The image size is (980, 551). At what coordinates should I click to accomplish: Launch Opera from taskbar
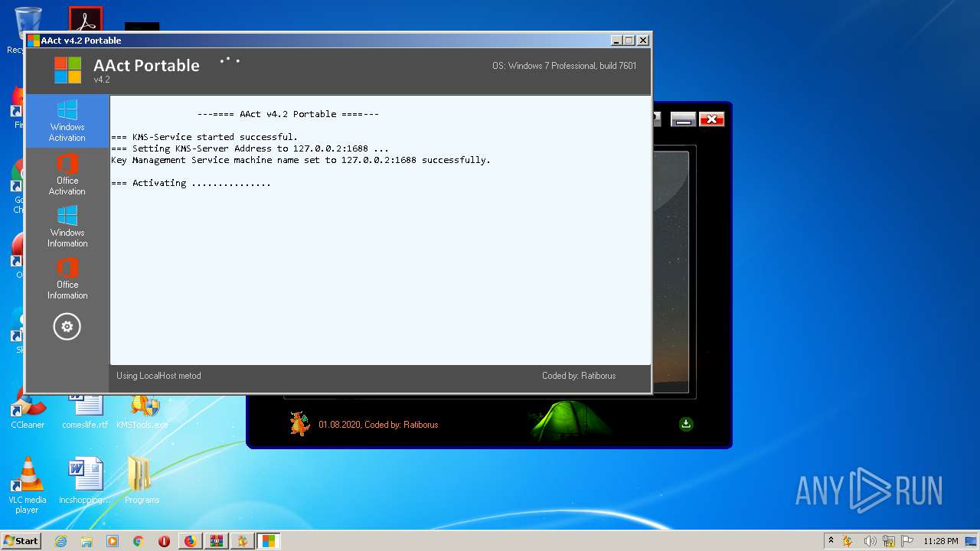point(164,541)
